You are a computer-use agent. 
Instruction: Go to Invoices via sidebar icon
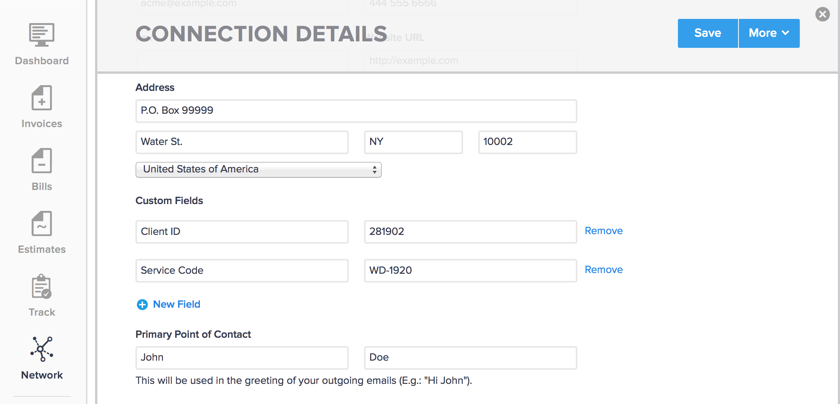tap(42, 99)
